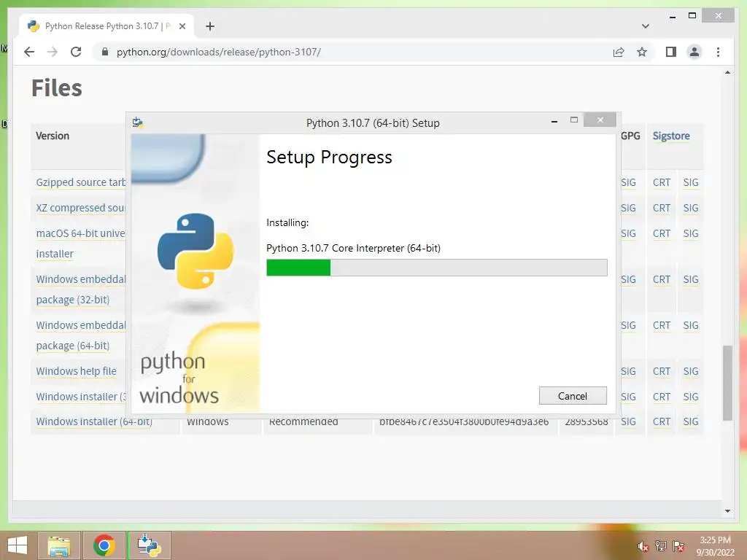The image size is (747, 560).
Task: Close the Python Release tab
Action: [182, 26]
